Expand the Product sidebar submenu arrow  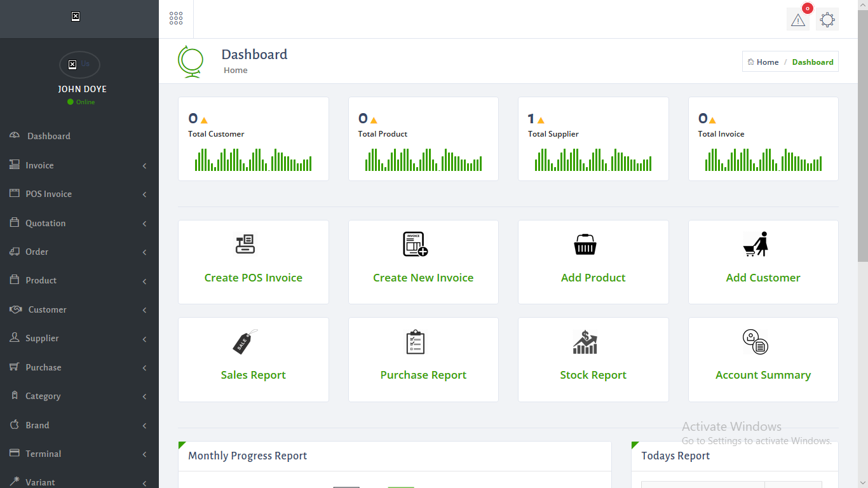pyautogui.click(x=144, y=281)
